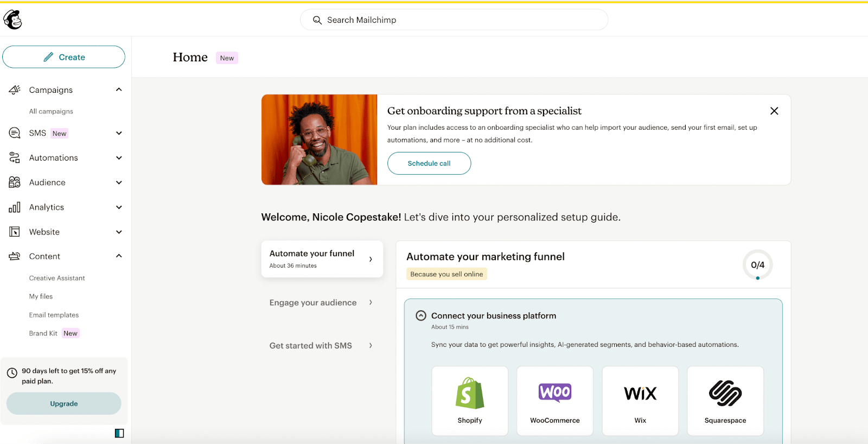Click 'About 36 minutes' text
Viewport: 868px width, 444px height.
293,265
